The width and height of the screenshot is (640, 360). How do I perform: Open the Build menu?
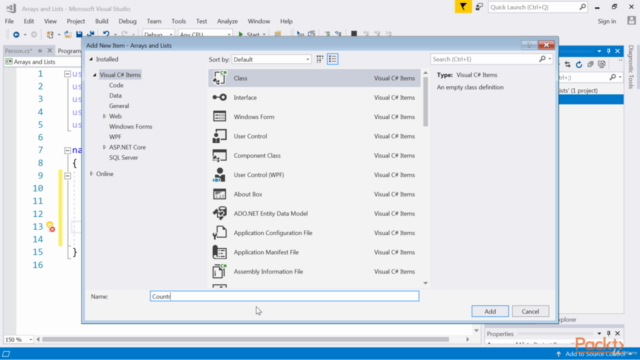click(x=102, y=21)
